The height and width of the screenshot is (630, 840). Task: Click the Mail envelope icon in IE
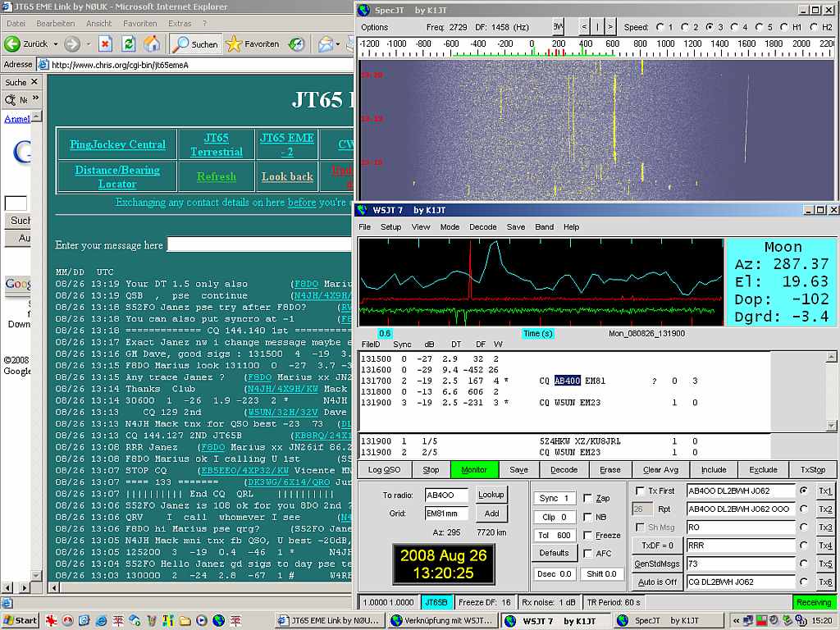point(325,44)
